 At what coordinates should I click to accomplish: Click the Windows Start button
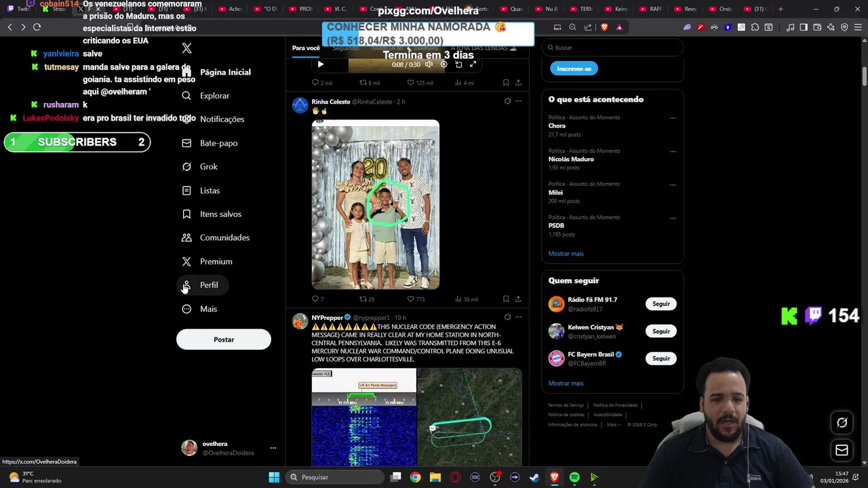pos(274,477)
